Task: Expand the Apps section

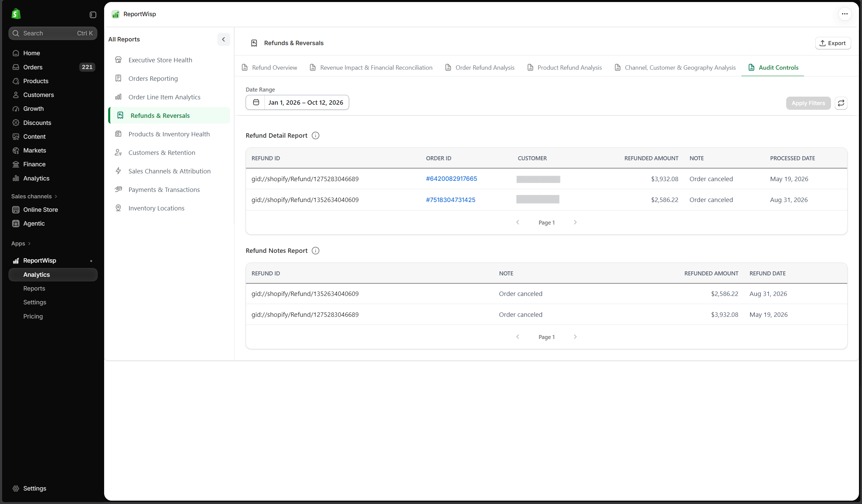Action: pos(21,244)
